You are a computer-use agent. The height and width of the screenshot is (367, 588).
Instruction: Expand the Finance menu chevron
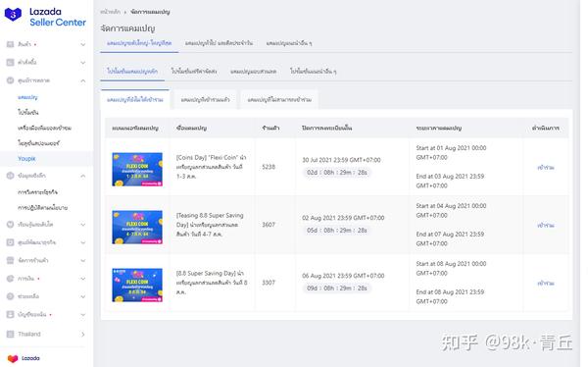(x=83, y=279)
